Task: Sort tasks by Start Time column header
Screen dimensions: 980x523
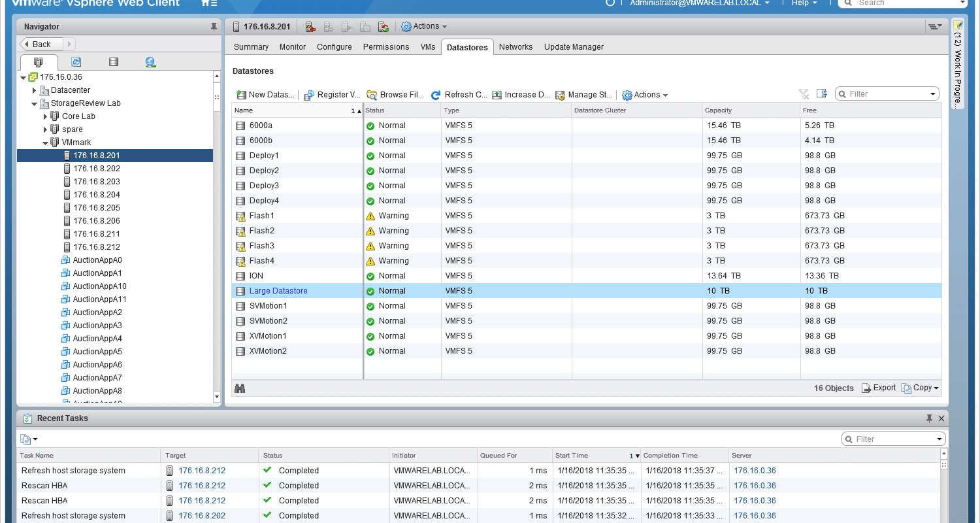Action: [596, 456]
